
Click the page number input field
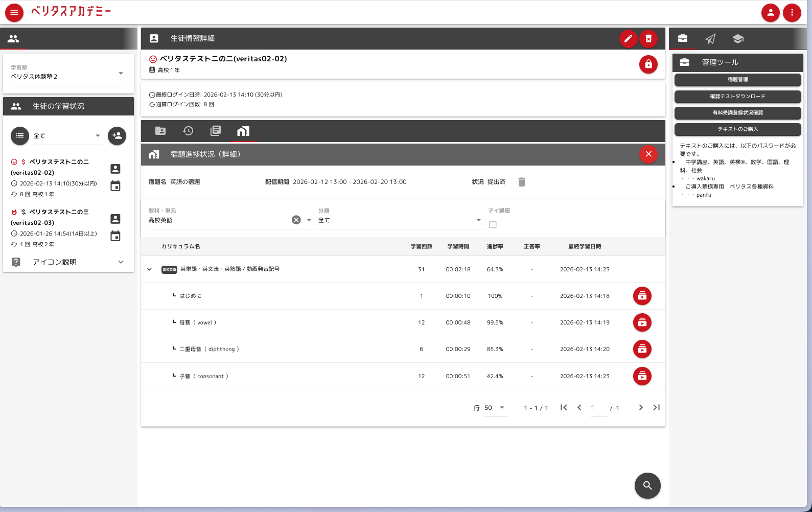tap(598, 408)
